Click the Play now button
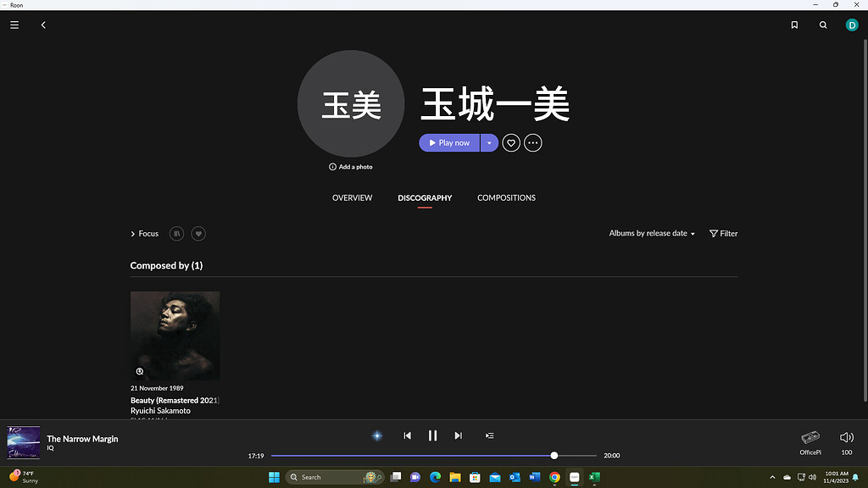The image size is (868, 488). click(449, 142)
